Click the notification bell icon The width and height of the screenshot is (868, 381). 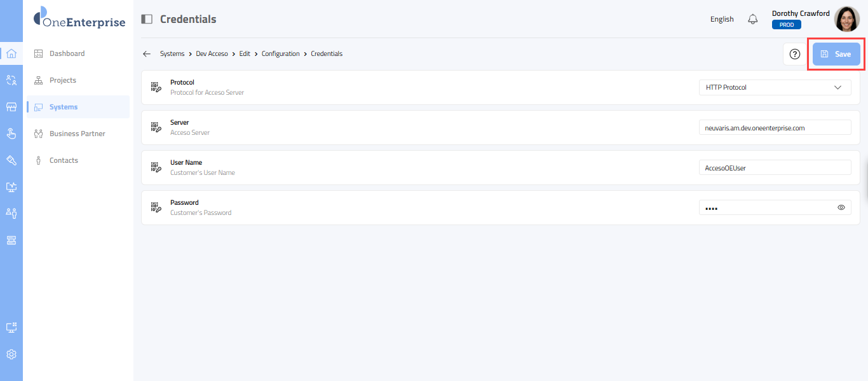pyautogui.click(x=753, y=19)
